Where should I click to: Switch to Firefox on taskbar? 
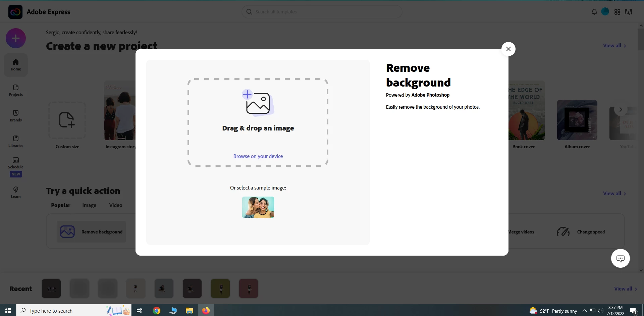[206, 311]
